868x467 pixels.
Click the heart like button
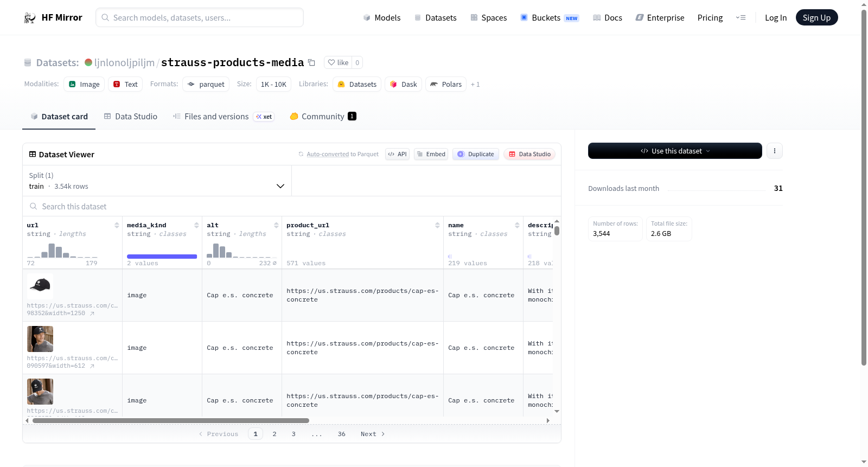tap(338, 62)
